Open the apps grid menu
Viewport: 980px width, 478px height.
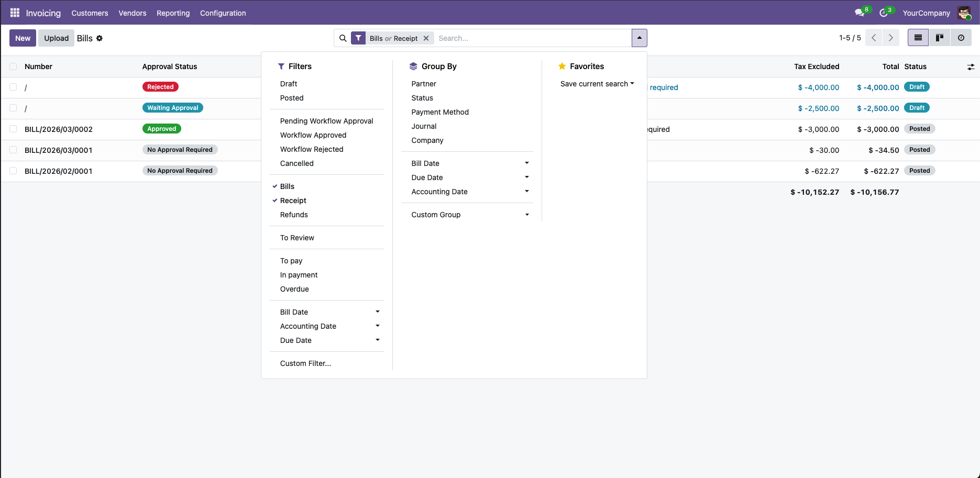14,13
